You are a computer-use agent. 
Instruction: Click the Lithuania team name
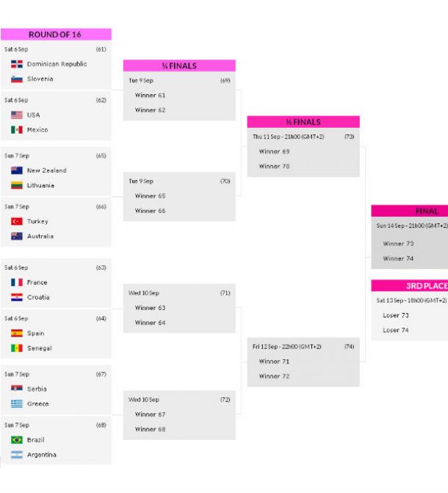click(x=40, y=185)
